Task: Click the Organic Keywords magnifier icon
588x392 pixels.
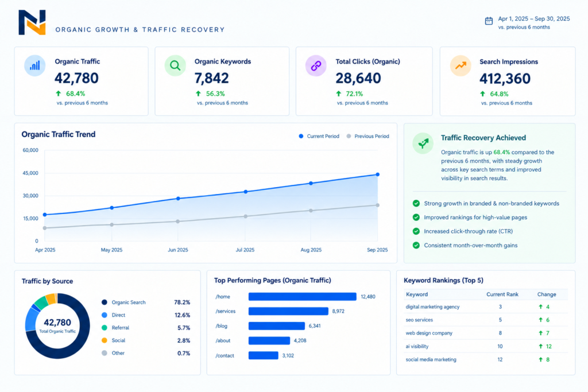Action: (x=175, y=65)
